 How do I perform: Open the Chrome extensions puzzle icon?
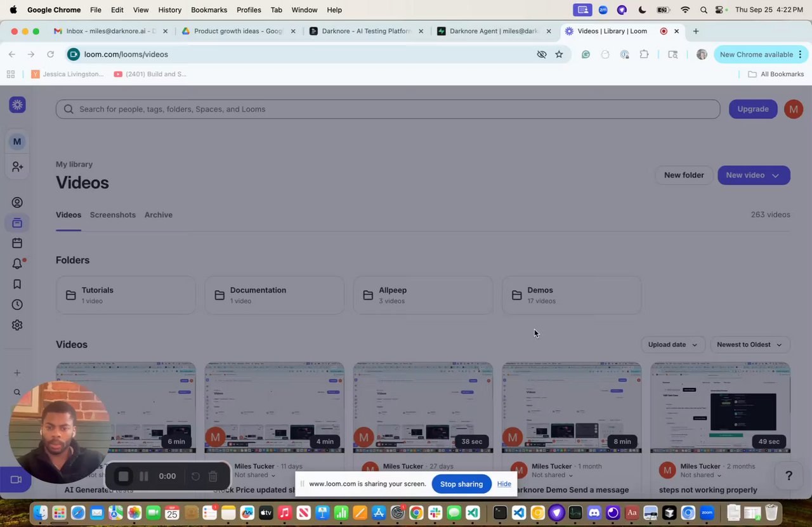(x=644, y=55)
